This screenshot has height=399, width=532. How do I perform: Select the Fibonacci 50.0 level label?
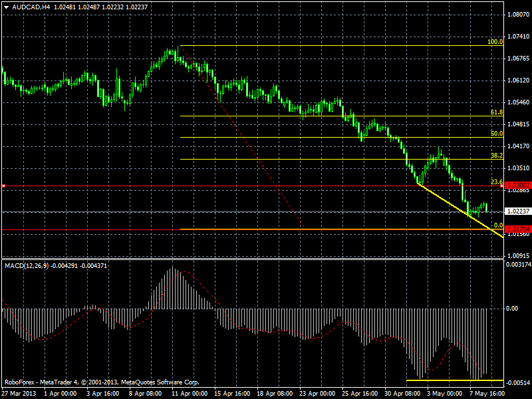[x=497, y=134]
